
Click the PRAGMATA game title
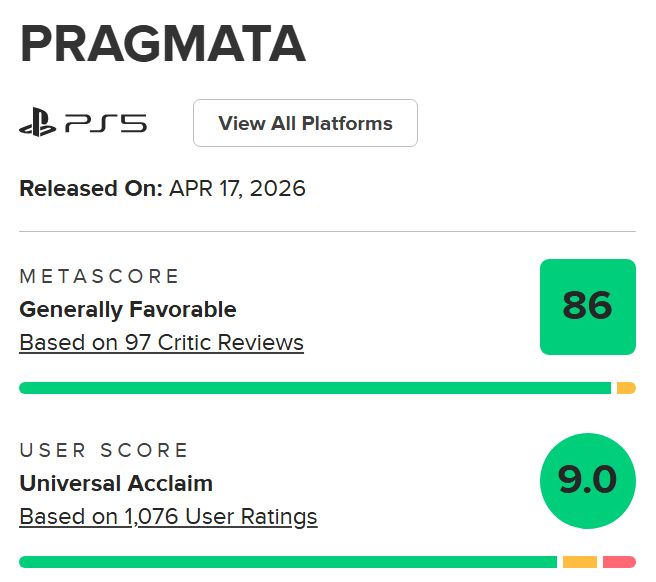click(162, 44)
